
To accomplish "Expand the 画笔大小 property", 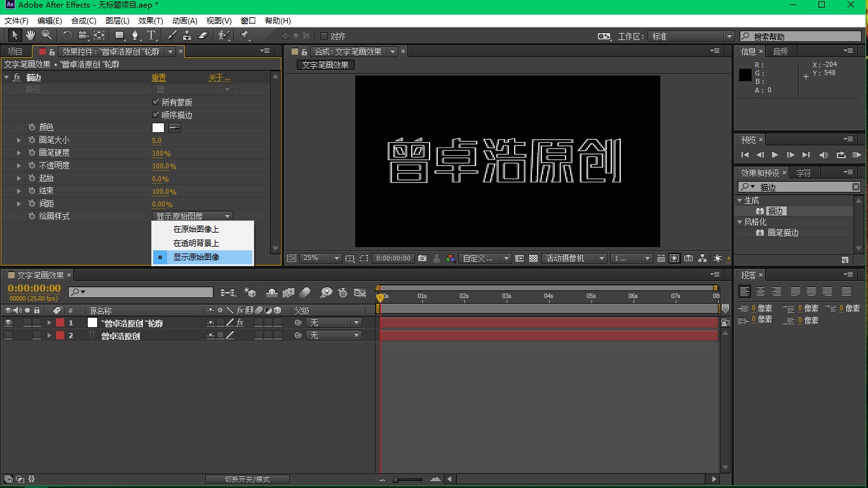I will coord(18,140).
